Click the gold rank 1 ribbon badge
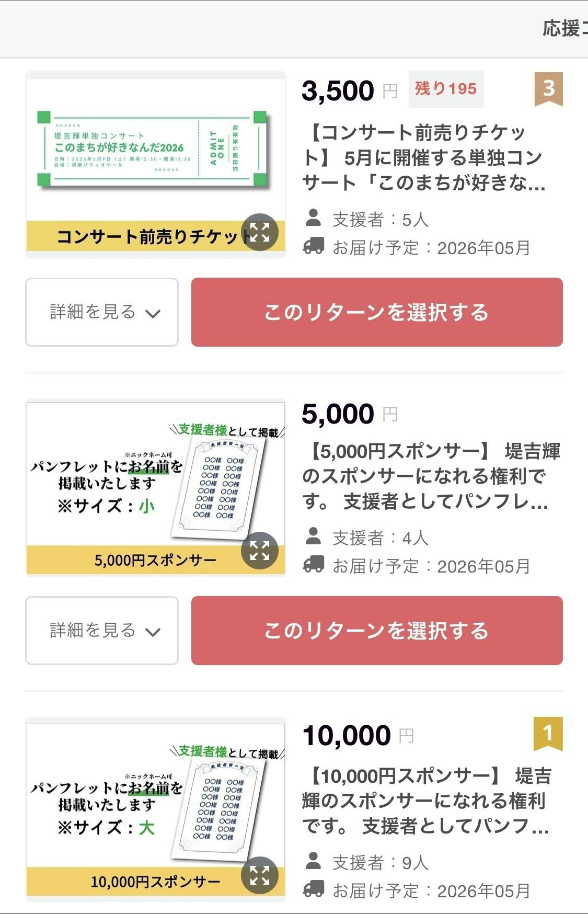Screen dimensions: 588x914 tap(548, 734)
